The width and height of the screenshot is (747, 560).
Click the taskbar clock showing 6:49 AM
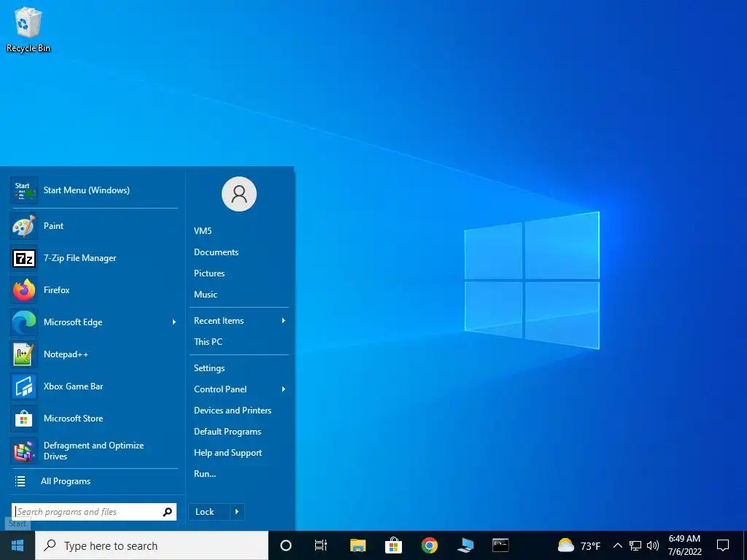tap(684, 545)
